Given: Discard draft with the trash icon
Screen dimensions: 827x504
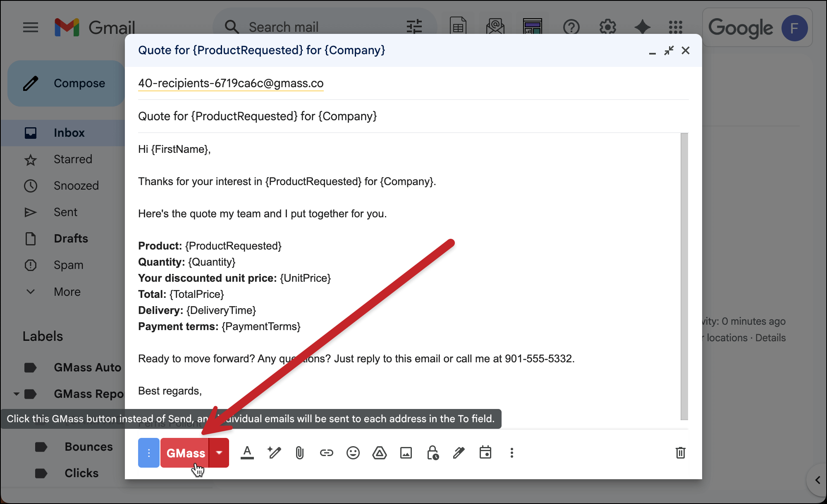Looking at the screenshot, I should (x=680, y=453).
